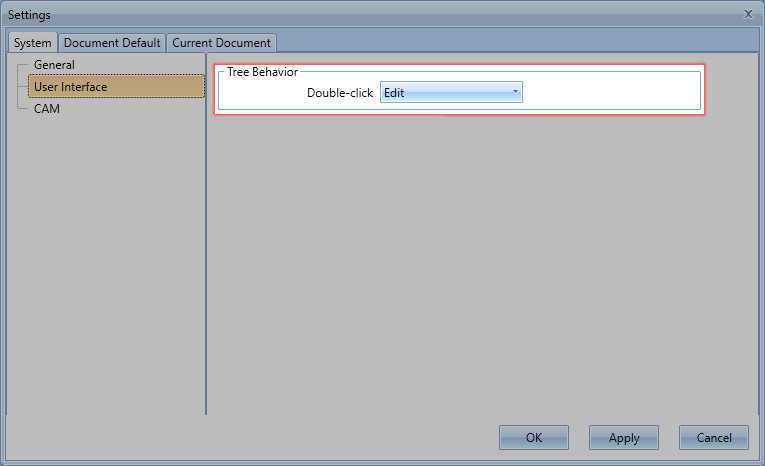765x466 pixels.
Task: Click the Tree Behavior group title
Action: (262, 72)
